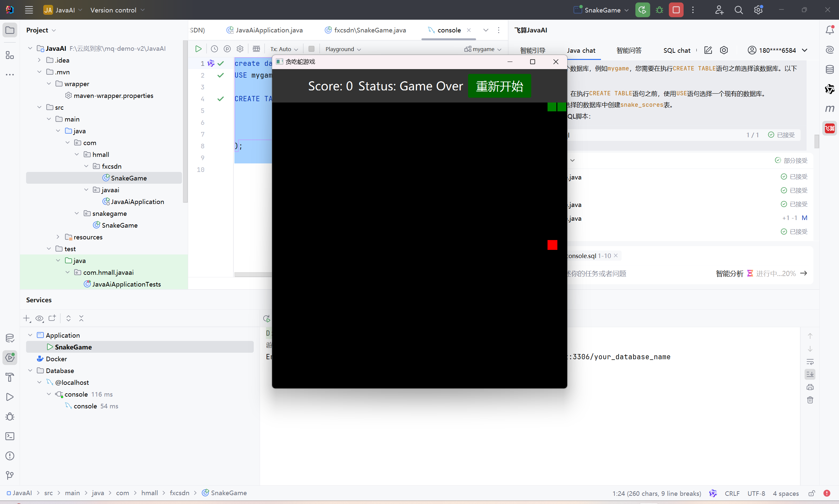Open Search Everywhere magnifier icon
The height and width of the screenshot is (504, 839).
pyautogui.click(x=738, y=10)
